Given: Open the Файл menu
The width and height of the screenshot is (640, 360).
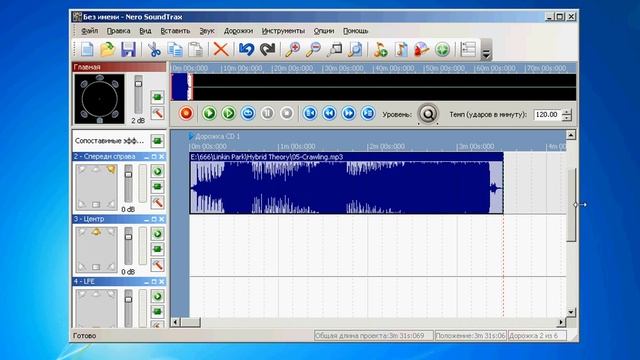Looking at the screenshot, I should (x=89, y=31).
